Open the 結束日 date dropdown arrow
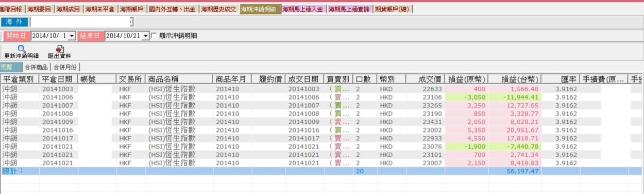The width and height of the screenshot is (644, 194). [x=145, y=36]
